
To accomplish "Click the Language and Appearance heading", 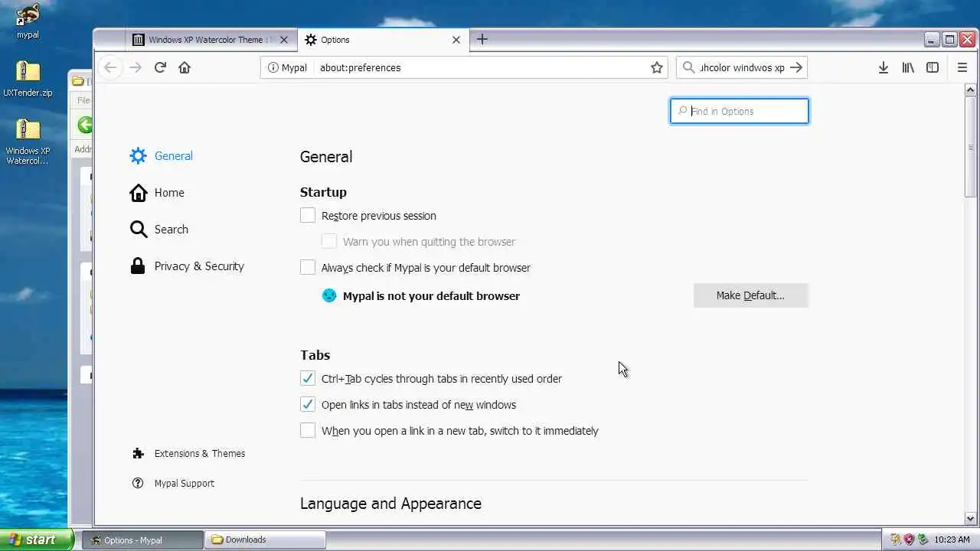I will [390, 504].
